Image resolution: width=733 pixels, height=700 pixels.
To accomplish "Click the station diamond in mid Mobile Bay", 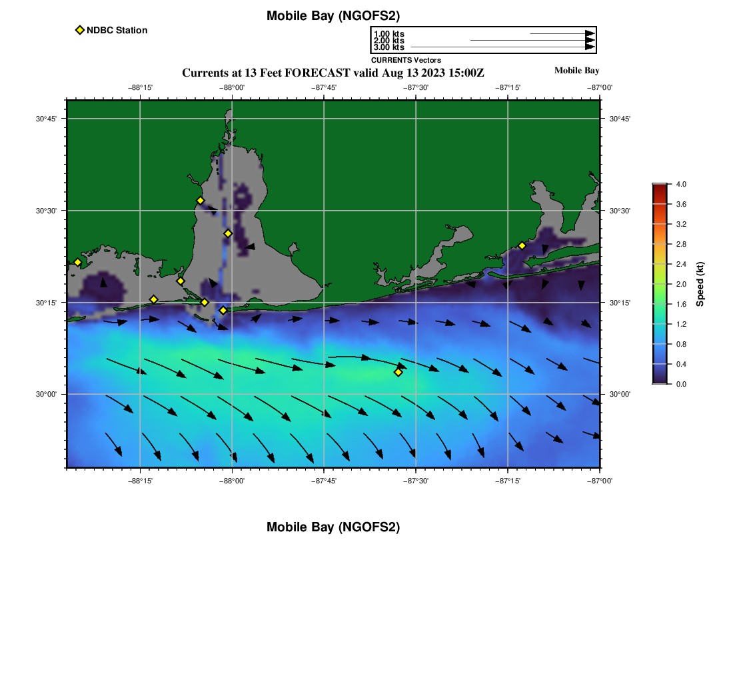I will 228,233.
